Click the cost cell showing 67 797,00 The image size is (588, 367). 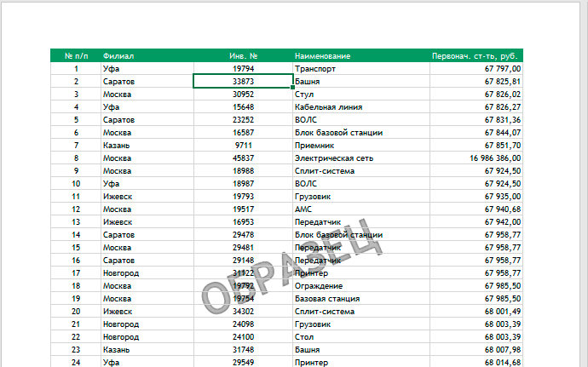[476, 69]
